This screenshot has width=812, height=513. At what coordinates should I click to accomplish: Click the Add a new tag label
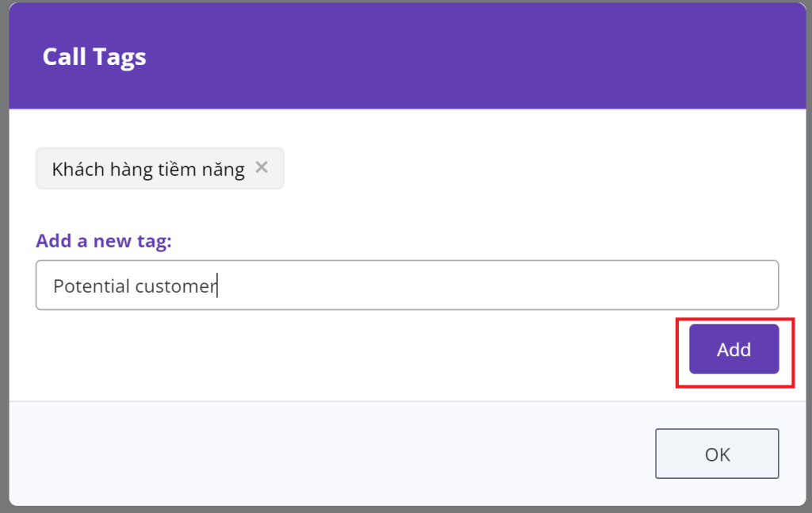[104, 241]
